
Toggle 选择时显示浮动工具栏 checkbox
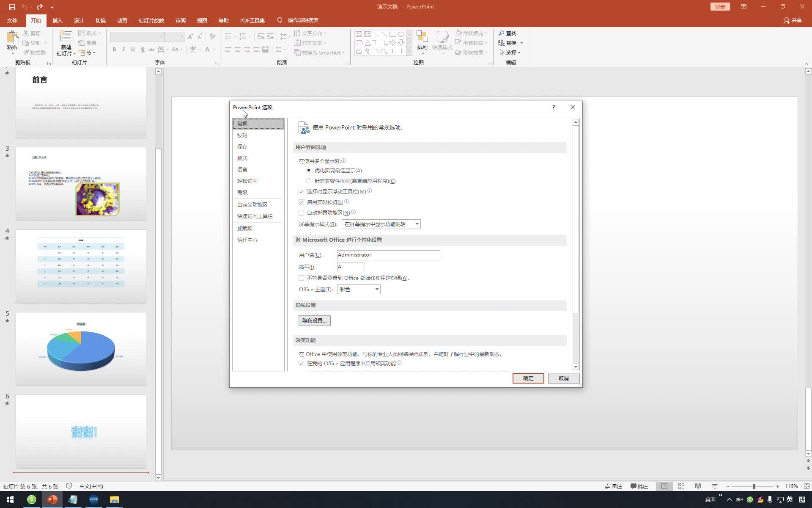coord(302,192)
